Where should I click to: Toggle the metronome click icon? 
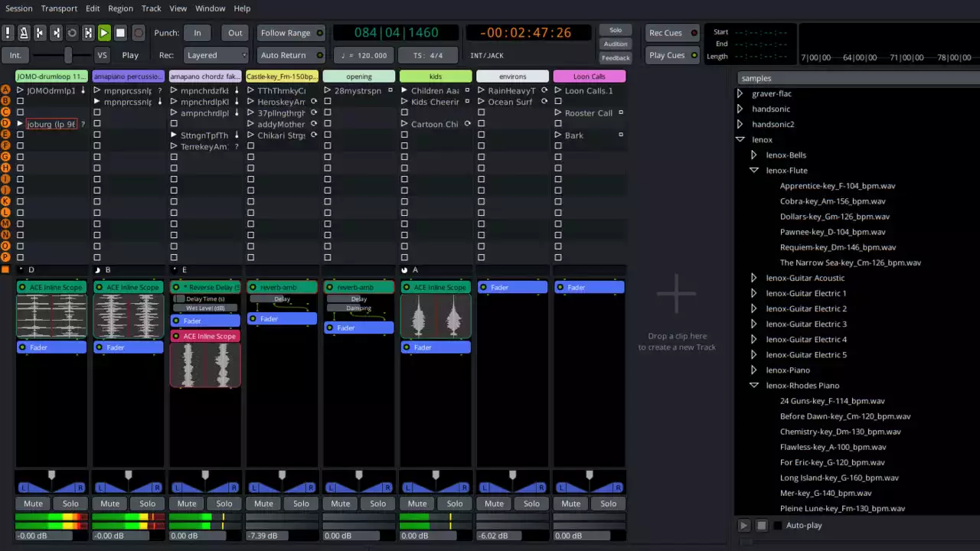tap(24, 33)
